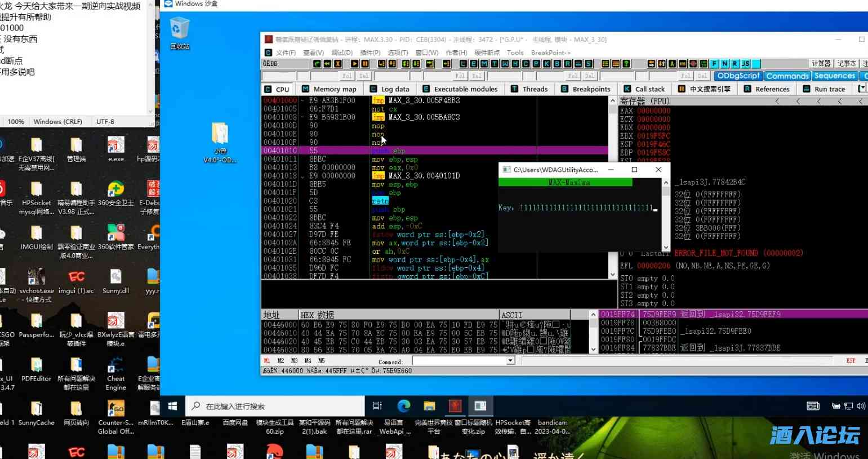
Task: Toggle the M1 memory bookmark
Action: tap(267, 360)
